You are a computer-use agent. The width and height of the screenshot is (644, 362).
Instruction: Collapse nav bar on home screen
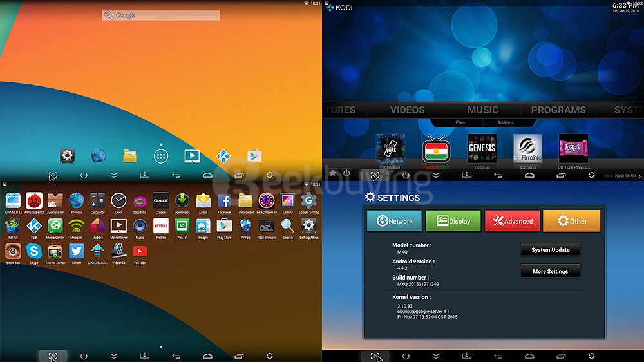[114, 175]
